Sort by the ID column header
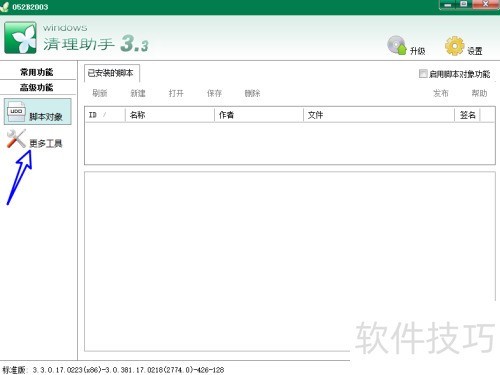This screenshot has height=375, width=500. 105,115
